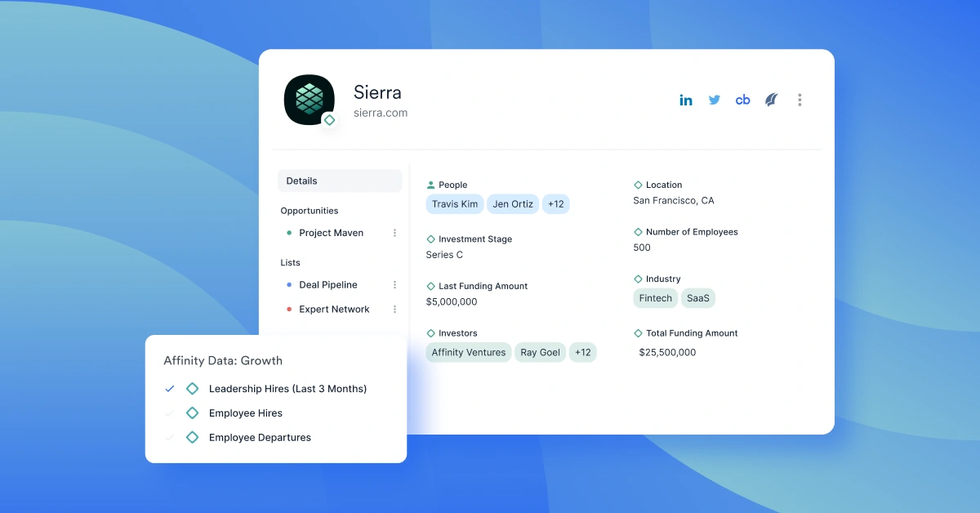Viewport: 980px width, 513px height.
Task: Click the Fintech industry tag
Action: pos(656,298)
